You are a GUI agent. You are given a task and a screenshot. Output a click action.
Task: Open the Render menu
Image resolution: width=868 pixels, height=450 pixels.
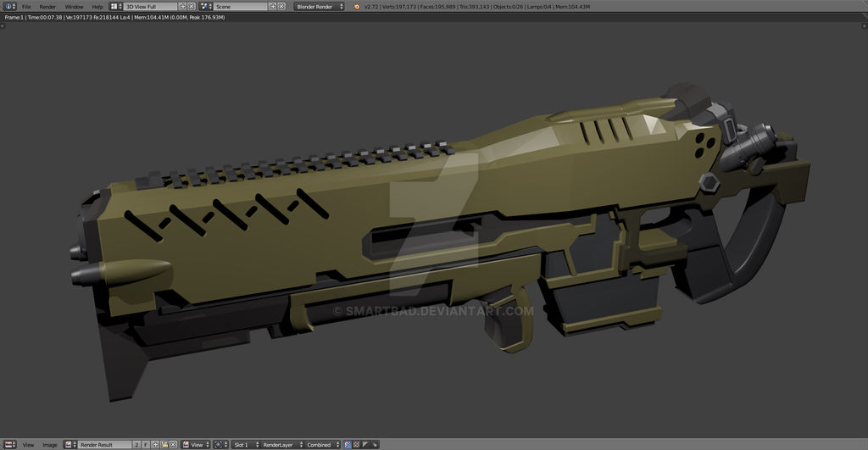(x=47, y=7)
